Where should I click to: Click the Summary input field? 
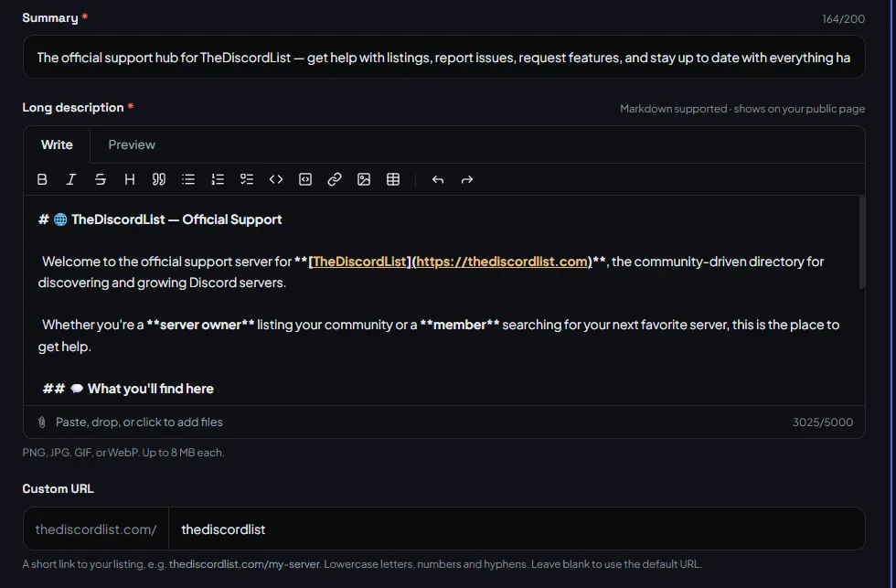[443, 57]
